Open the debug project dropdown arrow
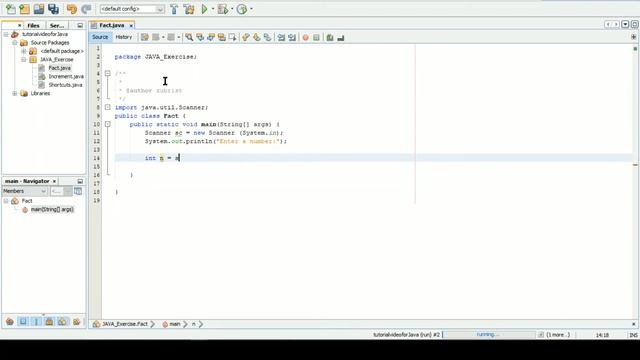This screenshot has width=640, height=360. coord(232,9)
